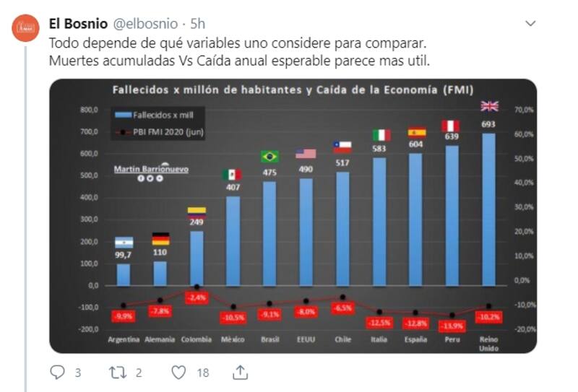Click the Martín Barrionuevo author credit
This screenshot has height=392, width=578.
click(151, 168)
